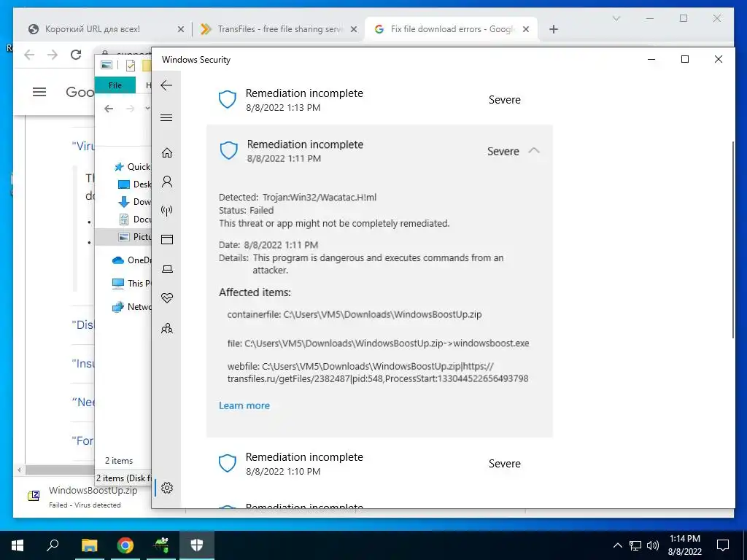Open File Explorer recent locations dropdown
747x560 pixels.
point(147,109)
